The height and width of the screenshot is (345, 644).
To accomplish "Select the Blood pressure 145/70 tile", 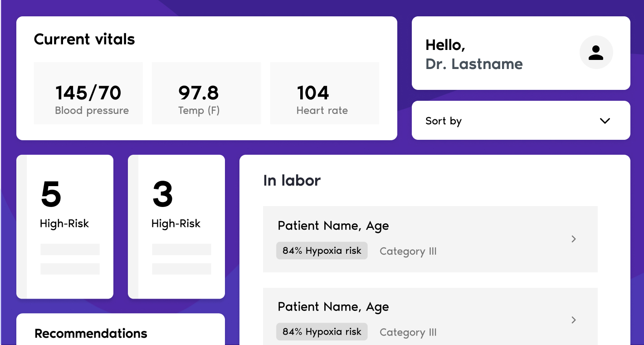I will [88, 93].
